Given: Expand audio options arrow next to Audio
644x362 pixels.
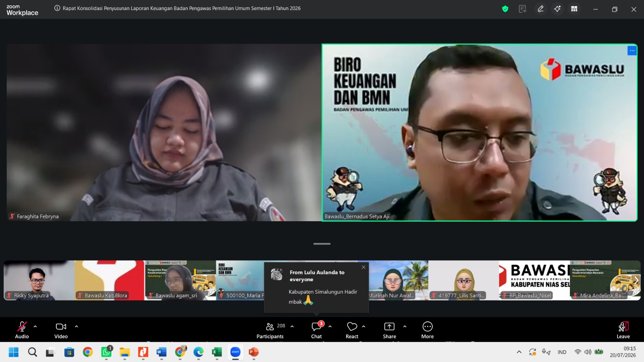Looking at the screenshot, I should point(35,327).
